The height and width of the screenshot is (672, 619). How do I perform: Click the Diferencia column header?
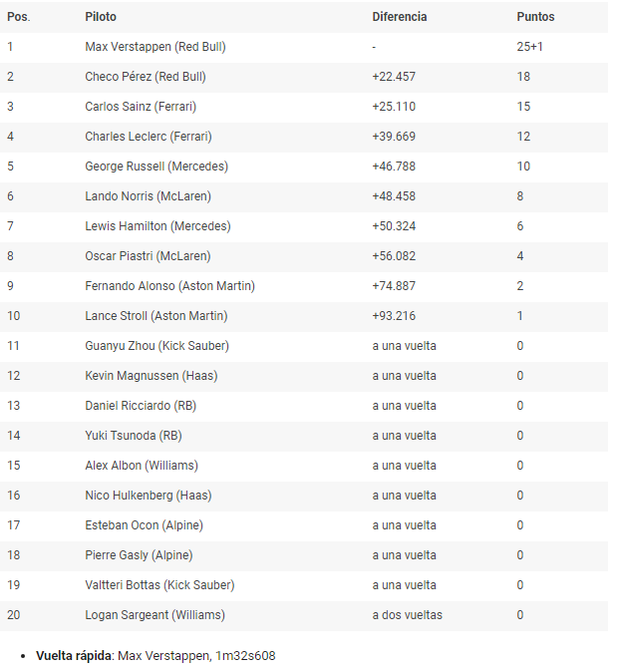[x=400, y=17]
